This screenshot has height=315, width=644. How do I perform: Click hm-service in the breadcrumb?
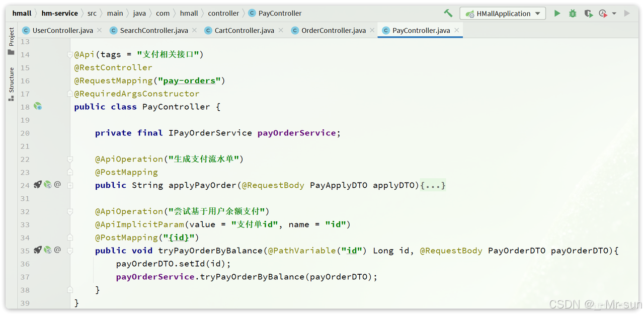[x=59, y=13]
